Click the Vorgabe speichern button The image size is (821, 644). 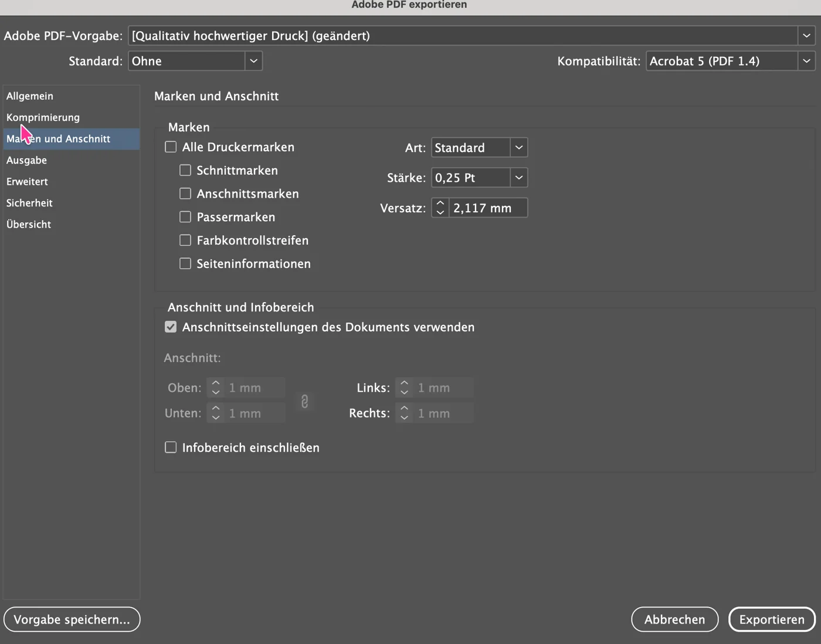coord(72,619)
